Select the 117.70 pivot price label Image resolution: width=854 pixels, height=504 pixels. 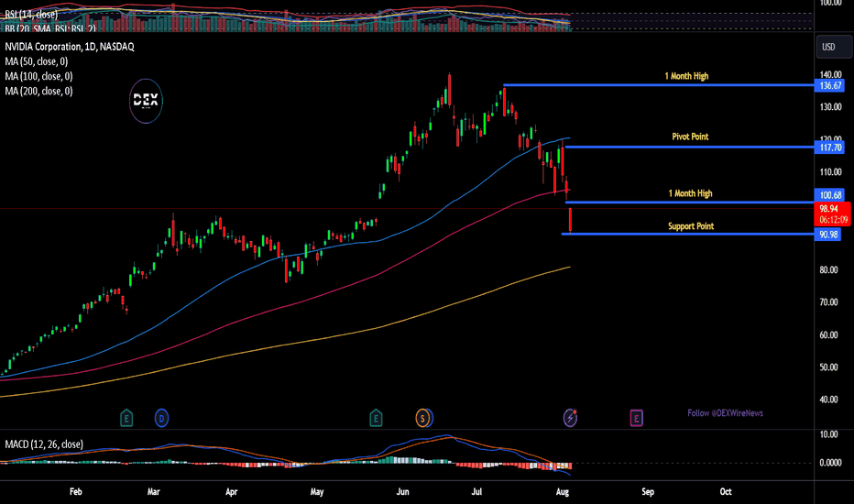click(x=829, y=148)
